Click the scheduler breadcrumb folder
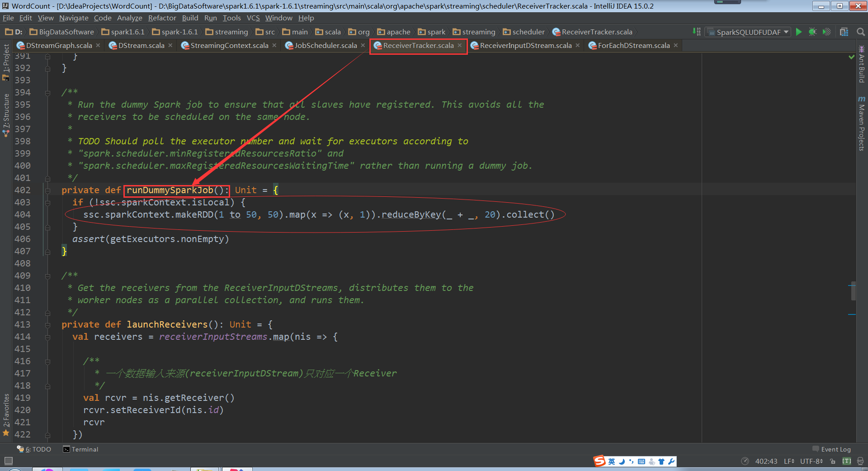Viewport: 868px width, 471px height. tap(524, 32)
